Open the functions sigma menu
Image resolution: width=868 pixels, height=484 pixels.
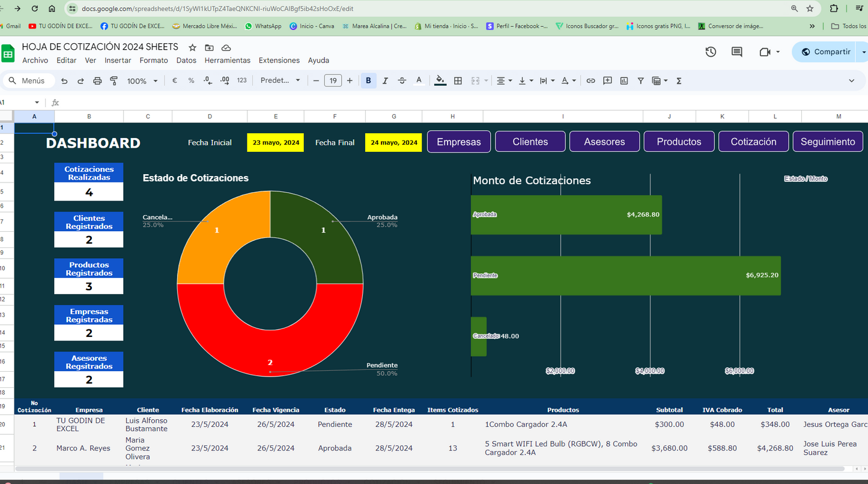pos(679,80)
